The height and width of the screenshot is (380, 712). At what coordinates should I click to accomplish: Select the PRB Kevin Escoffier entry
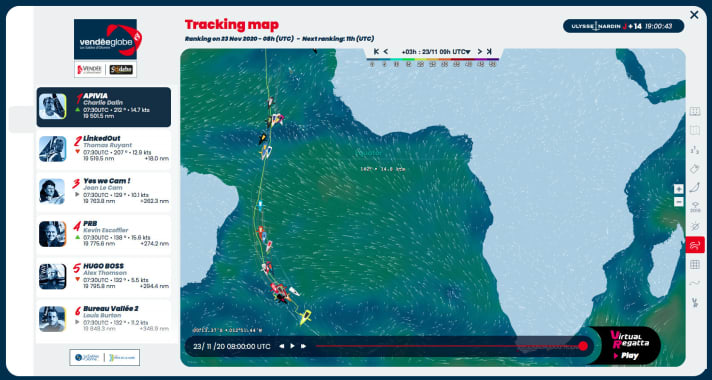[104, 234]
